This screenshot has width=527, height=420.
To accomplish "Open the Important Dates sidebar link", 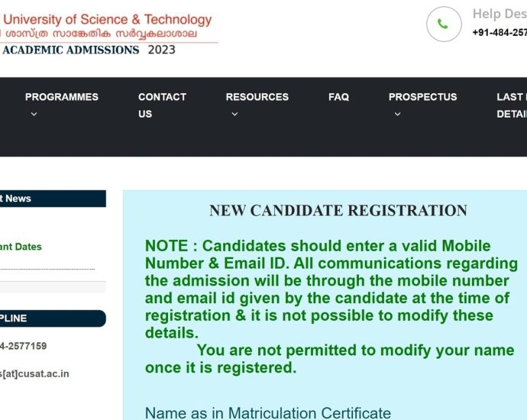I will tap(21, 247).
